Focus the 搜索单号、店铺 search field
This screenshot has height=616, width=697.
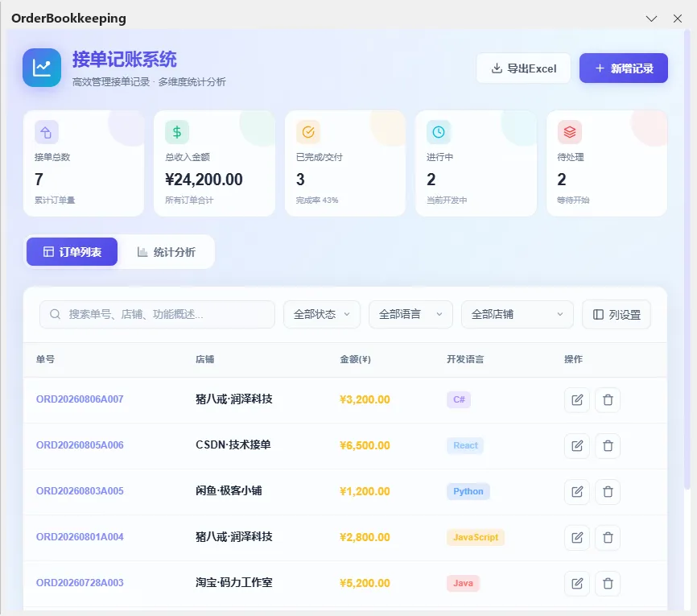[157, 315]
